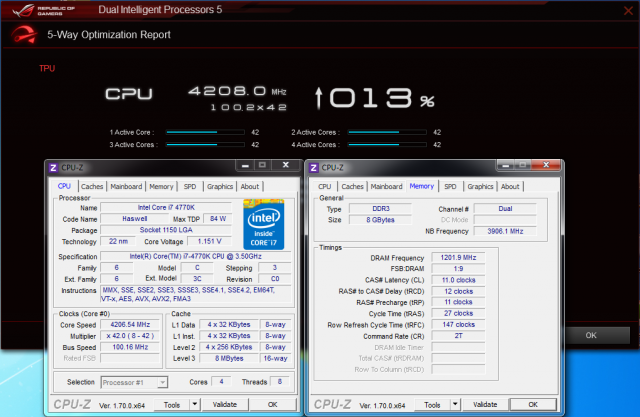Image resolution: width=640 pixels, height=417 pixels.
Task: Click the 4 Active Cores ratio bar
Action: click(387, 144)
